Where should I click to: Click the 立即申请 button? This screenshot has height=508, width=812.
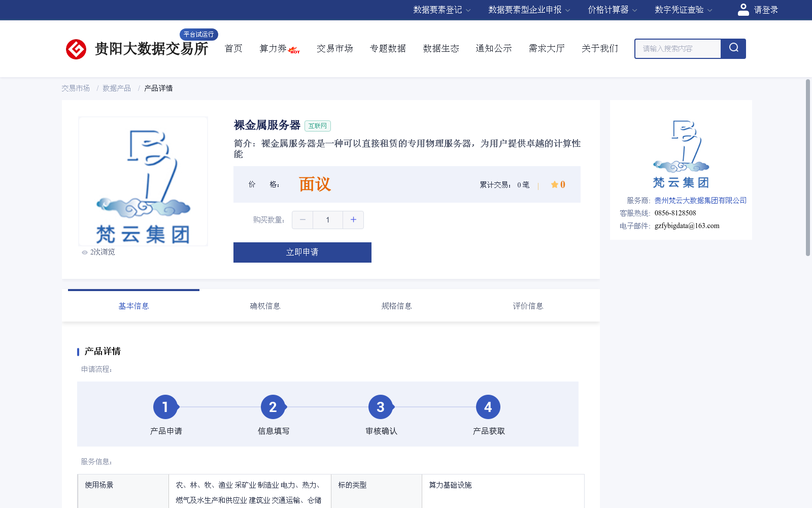302,252
